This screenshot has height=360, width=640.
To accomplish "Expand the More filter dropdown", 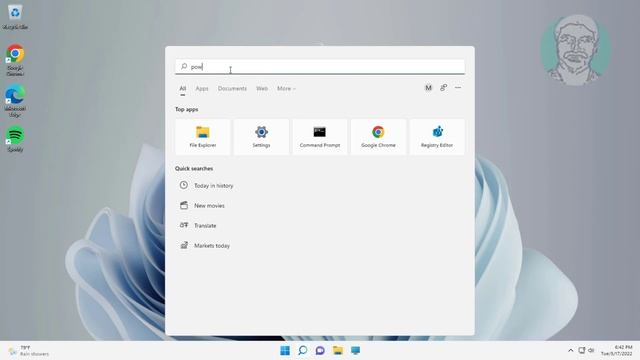I will (x=286, y=89).
